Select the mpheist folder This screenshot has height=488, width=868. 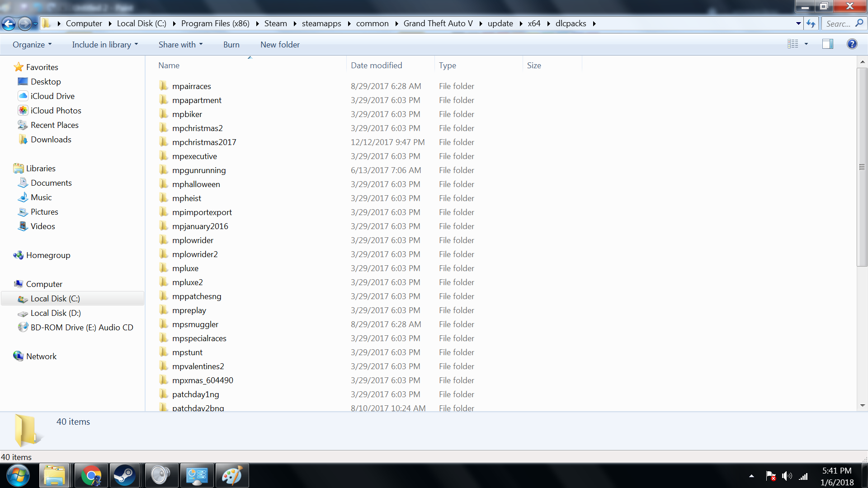(186, 198)
